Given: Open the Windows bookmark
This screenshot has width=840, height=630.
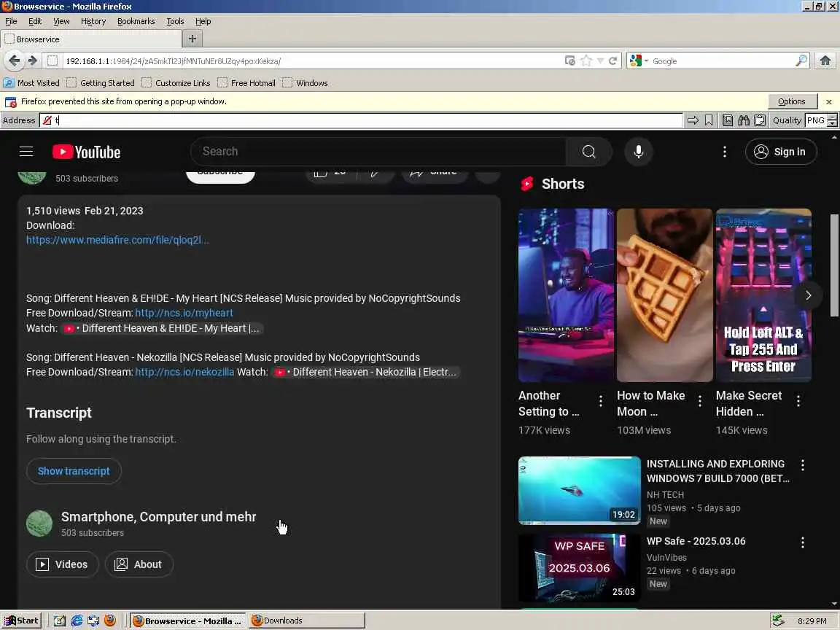Looking at the screenshot, I should [306, 83].
